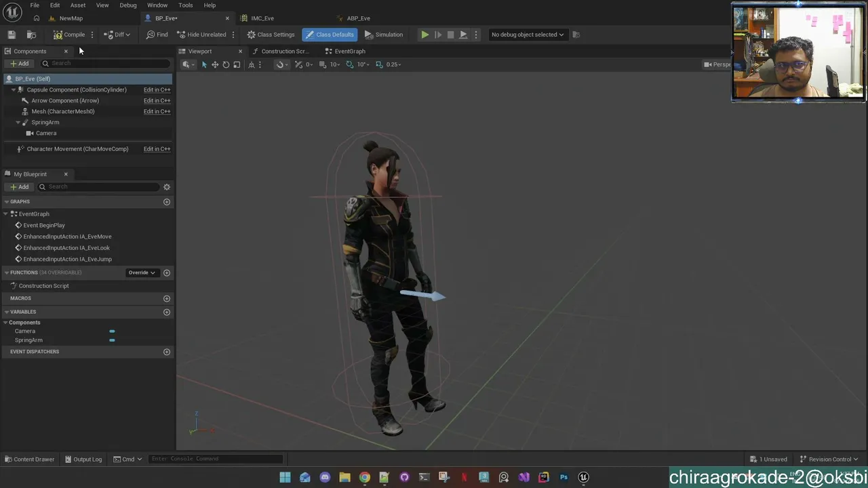
Task: Activate the Scale tool in viewport
Action: (237, 64)
